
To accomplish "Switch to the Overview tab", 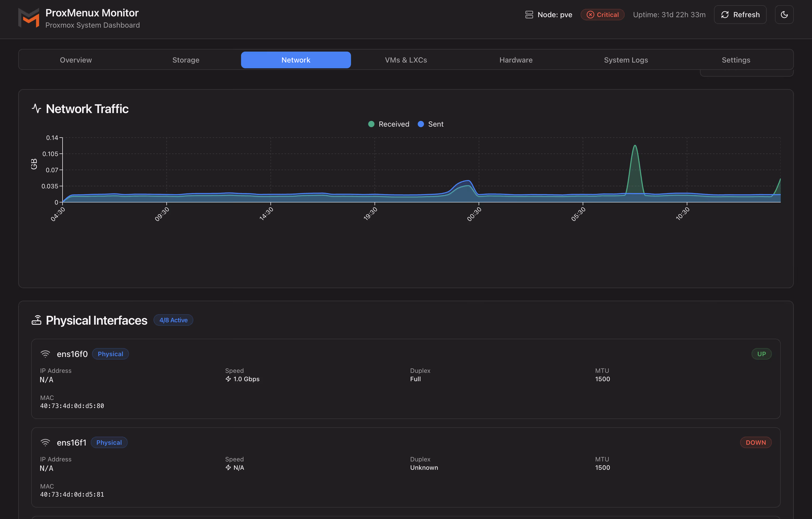I will (76, 60).
